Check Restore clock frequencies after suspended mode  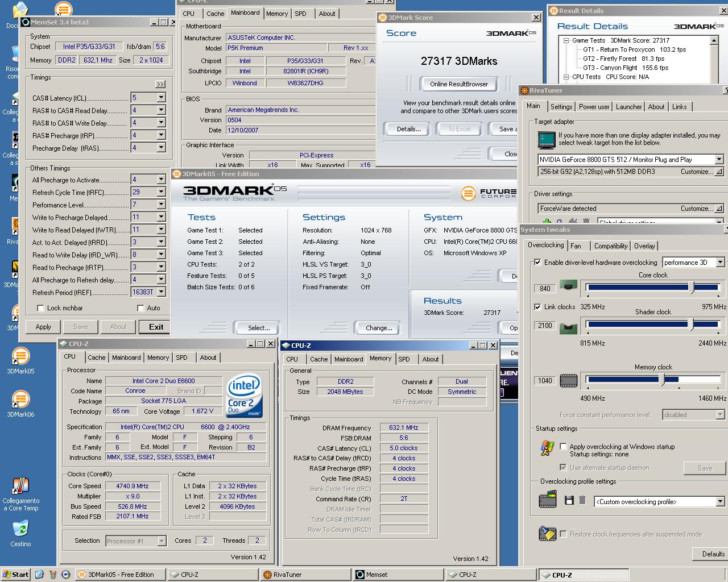(x=563, y=534)
